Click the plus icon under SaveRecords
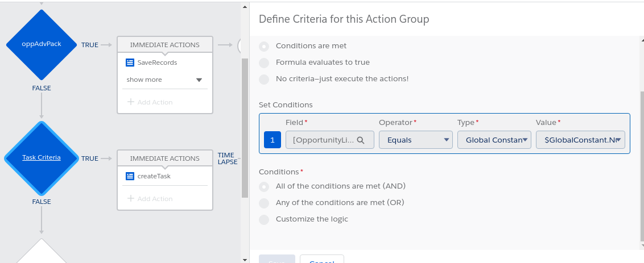Viewport: 644px width, 263px height. coord(130,102)
